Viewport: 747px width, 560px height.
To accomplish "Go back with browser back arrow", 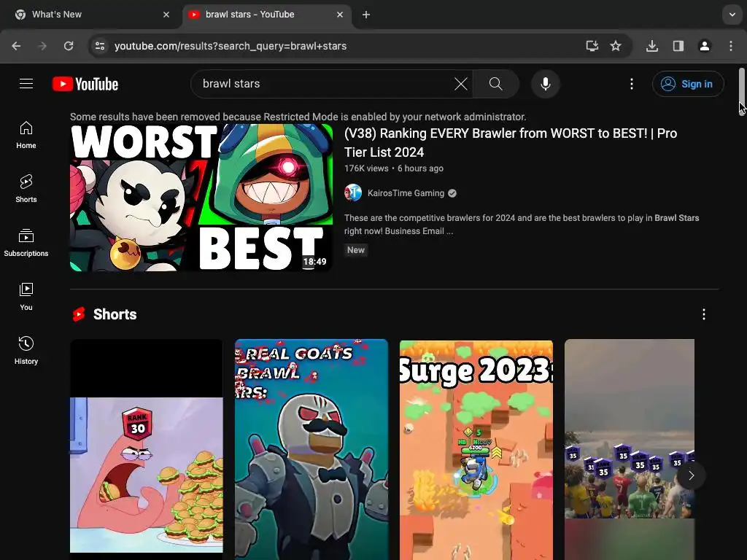I will [x=16, y=46].
